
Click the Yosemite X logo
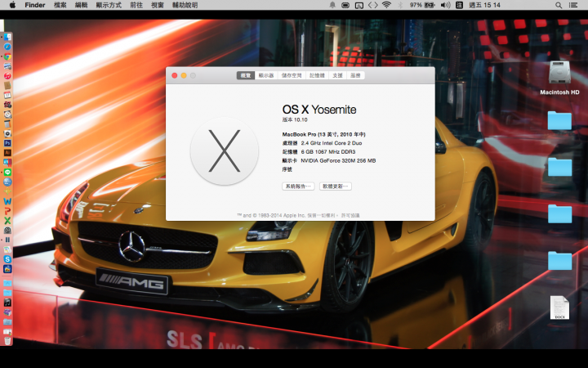point(225,151)
